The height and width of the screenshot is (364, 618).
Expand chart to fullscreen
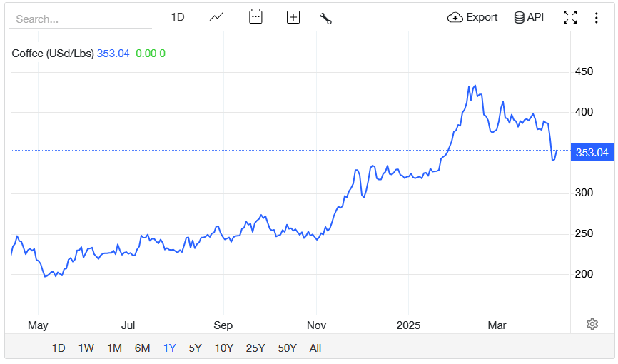pyautogui.click(x=569, y=17)
